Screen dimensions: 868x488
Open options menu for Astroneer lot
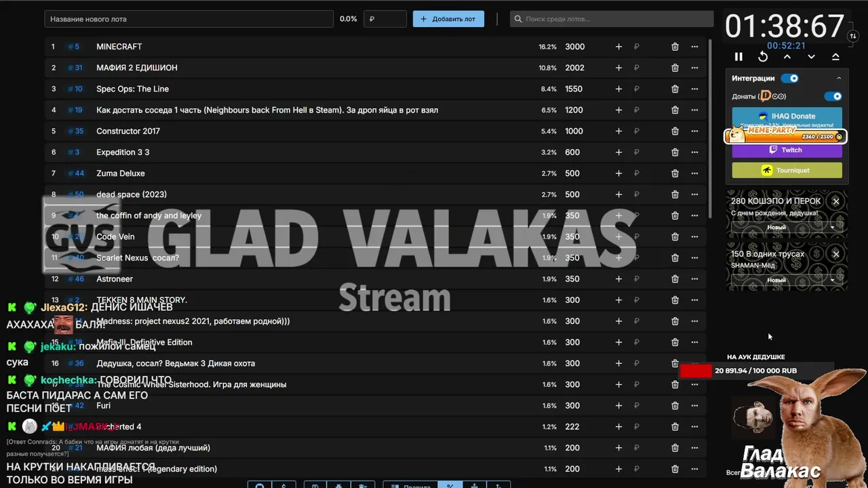pos(694,279)
